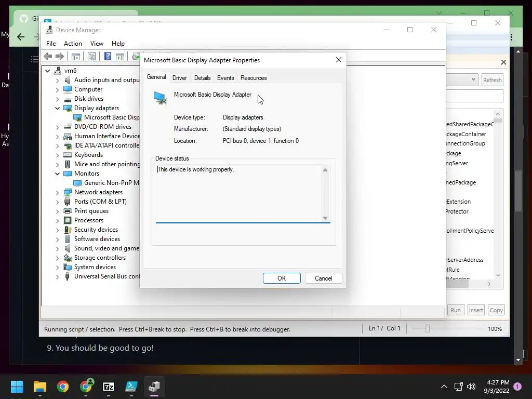Click the Run button in PowerShell ISE
532x399 pixels.
point(455,310)
